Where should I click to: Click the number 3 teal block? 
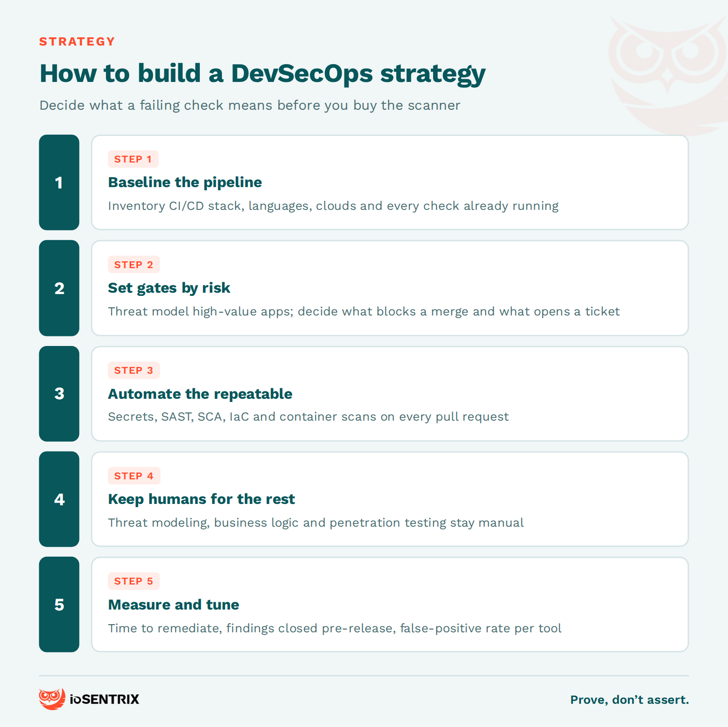(59, 394)
